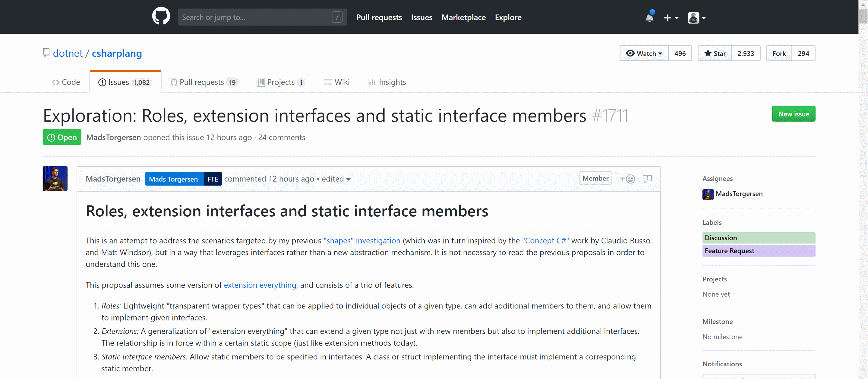Click the MadsTorgersen avatar beside the comment
Image resolution: width=868 pixels, height=379 pixels.
pyautogui.click(x=55, y=179)
